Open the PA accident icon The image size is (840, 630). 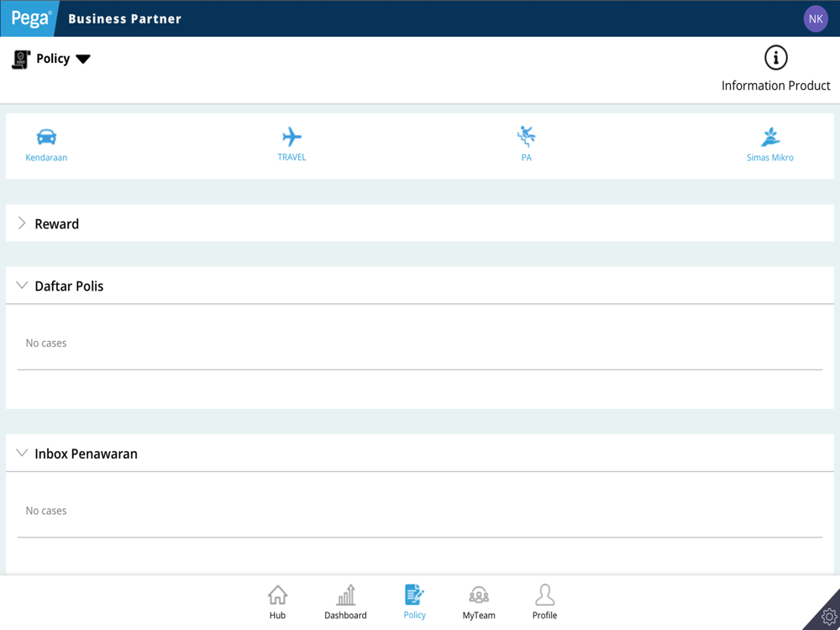pos(526,137)
